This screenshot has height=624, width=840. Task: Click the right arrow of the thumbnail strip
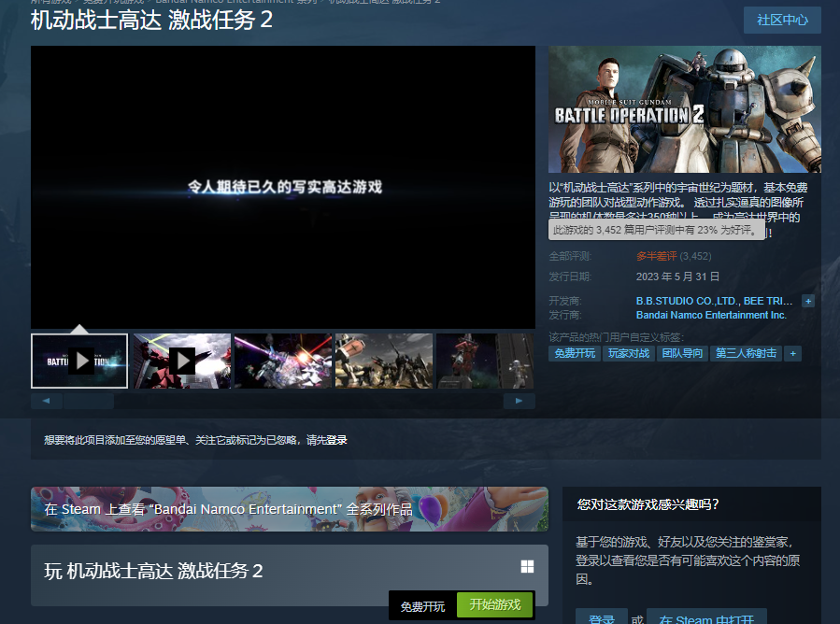(x=519, y=401)
